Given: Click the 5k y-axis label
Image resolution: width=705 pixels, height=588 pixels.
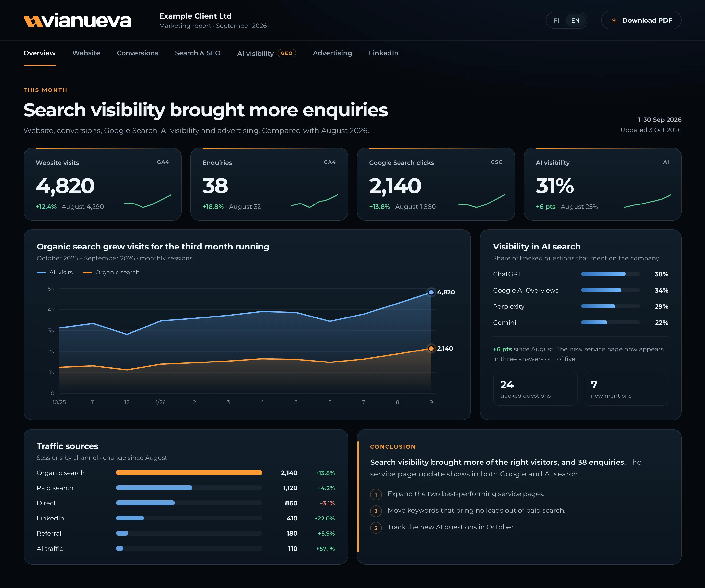Looking at the screenshot, I should (51, 289).
